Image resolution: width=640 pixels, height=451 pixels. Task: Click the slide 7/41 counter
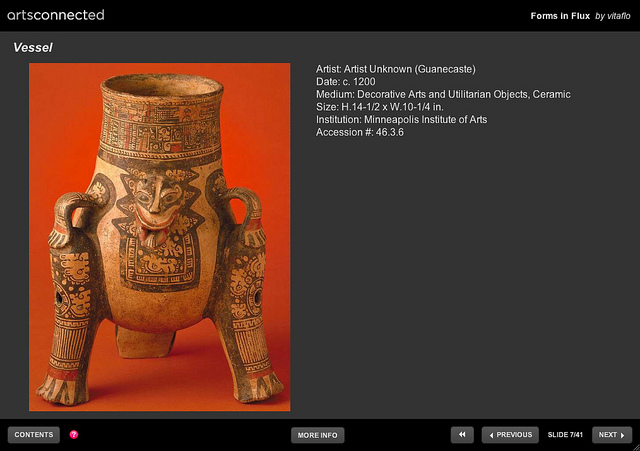(x=565, y=435)
